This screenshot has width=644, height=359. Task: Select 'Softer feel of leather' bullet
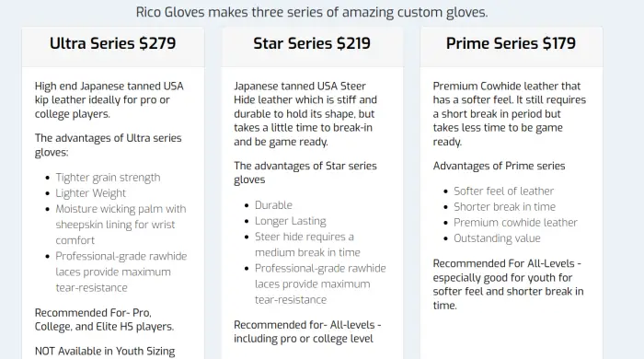504,191
